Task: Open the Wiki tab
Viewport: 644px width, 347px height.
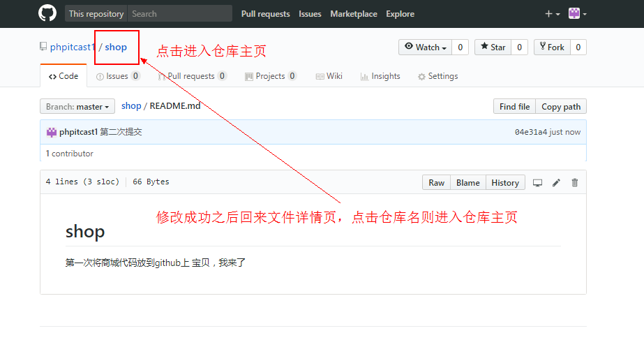Action: pyautogui.click(x=329, y=76)
